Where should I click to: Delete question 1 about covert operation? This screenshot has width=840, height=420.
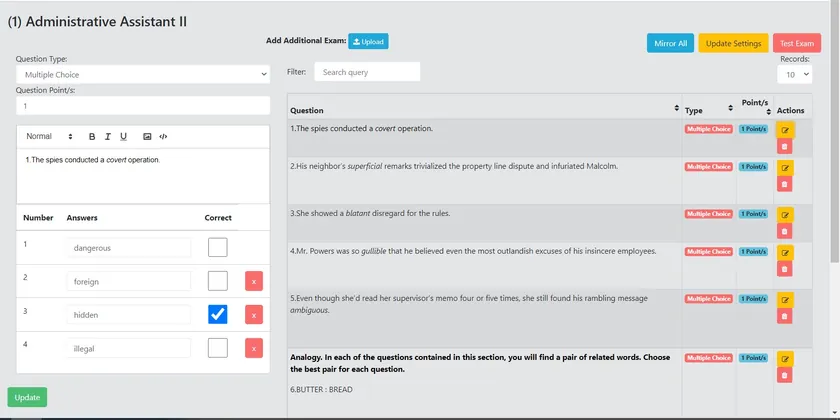pos(785,146)
